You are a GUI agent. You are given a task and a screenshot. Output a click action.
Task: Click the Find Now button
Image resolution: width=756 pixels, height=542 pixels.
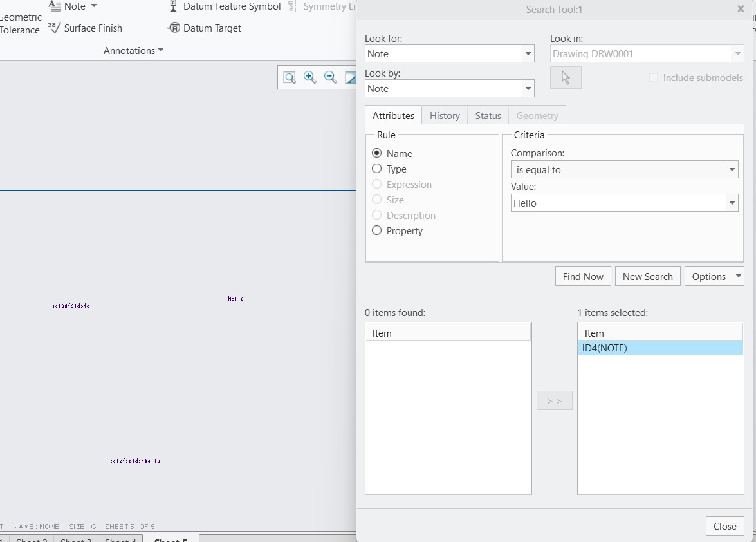click(582, 276)
